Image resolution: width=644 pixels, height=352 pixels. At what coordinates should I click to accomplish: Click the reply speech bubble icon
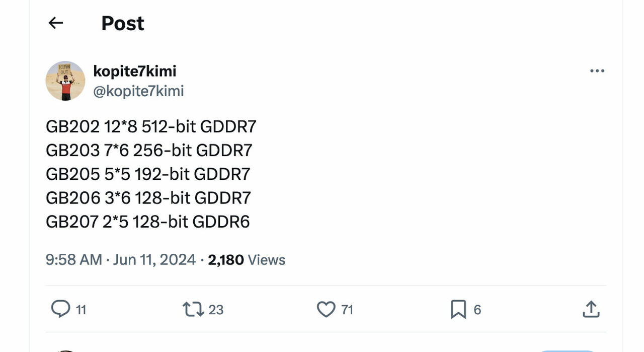(x=60, y=309)
